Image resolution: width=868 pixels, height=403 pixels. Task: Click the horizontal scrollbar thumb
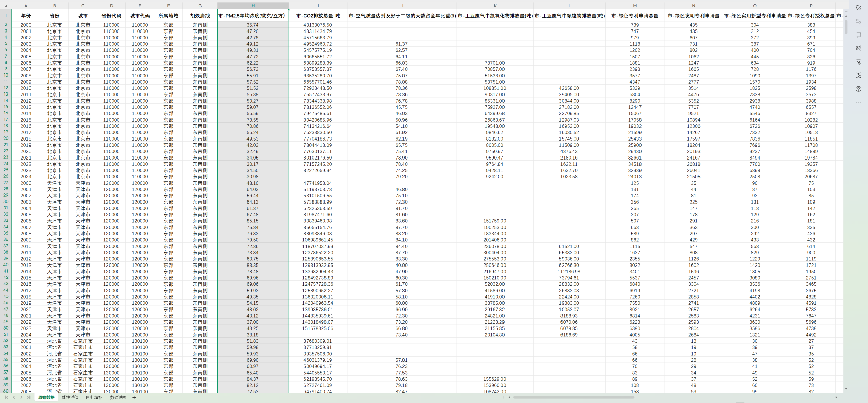573,397
